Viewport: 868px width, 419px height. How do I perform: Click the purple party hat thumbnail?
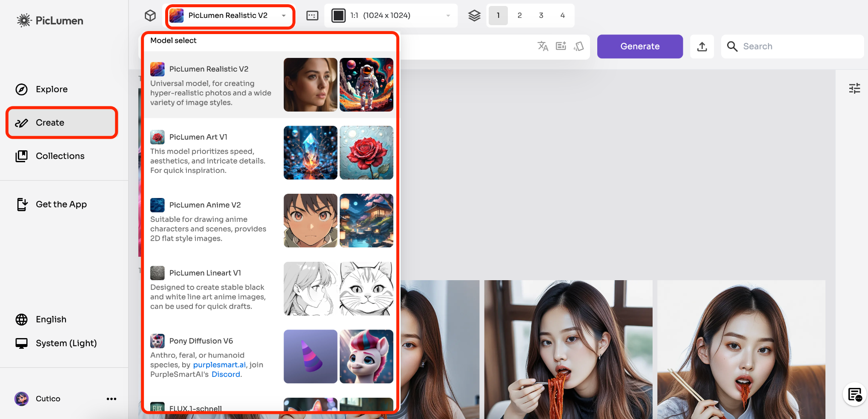310,356
